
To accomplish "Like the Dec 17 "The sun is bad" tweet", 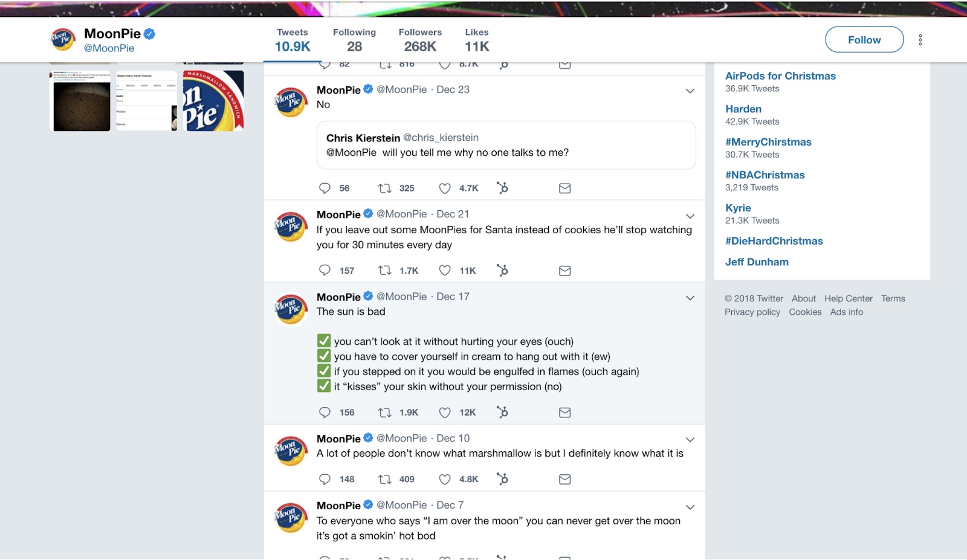I will coord(445,413).
